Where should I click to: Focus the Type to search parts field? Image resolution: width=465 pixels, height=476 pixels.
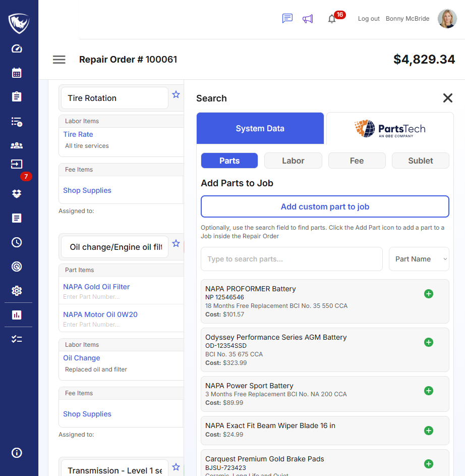click(292, 259)
